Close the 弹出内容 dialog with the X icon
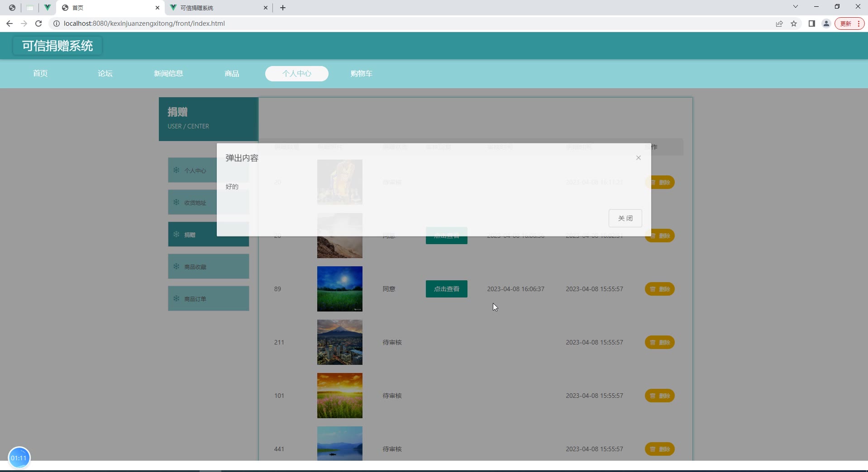Viewport: 868px width, 472px height. tap(638, 158)
